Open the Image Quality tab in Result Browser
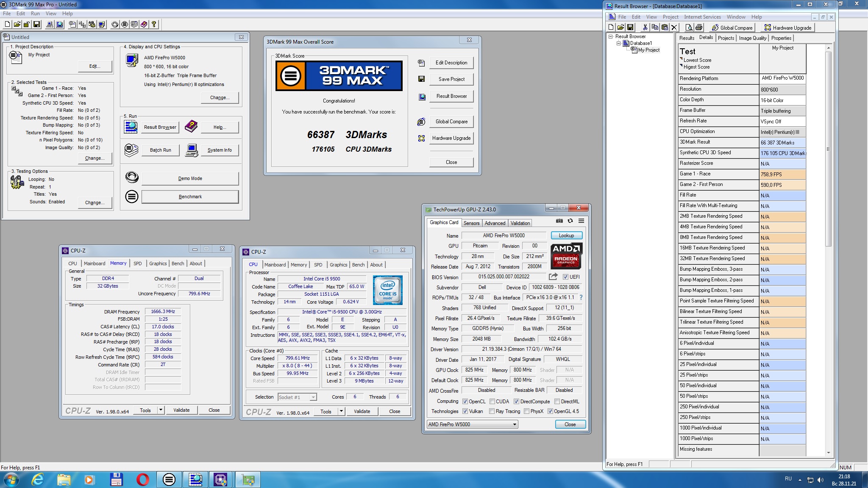This screenshot has height=488, width=868. (752, 38)
